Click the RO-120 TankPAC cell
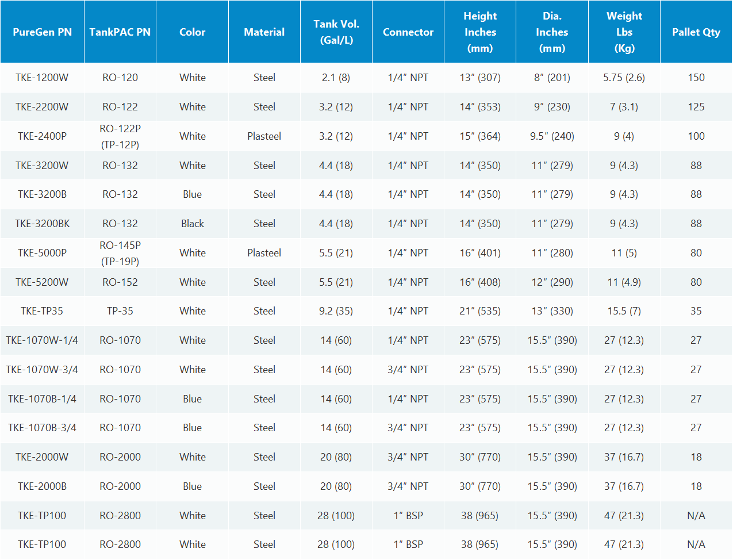Viewport: 733px width, 560px height. (120, 78)
